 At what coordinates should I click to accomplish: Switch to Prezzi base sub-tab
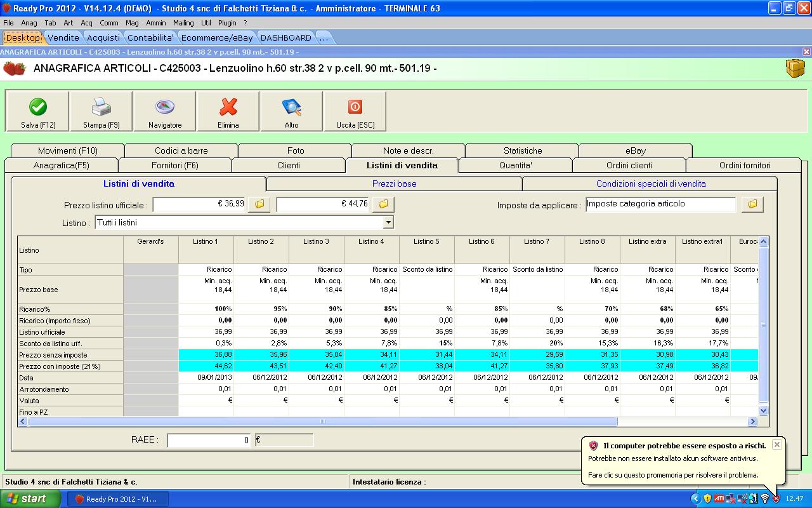click(395, 184)
